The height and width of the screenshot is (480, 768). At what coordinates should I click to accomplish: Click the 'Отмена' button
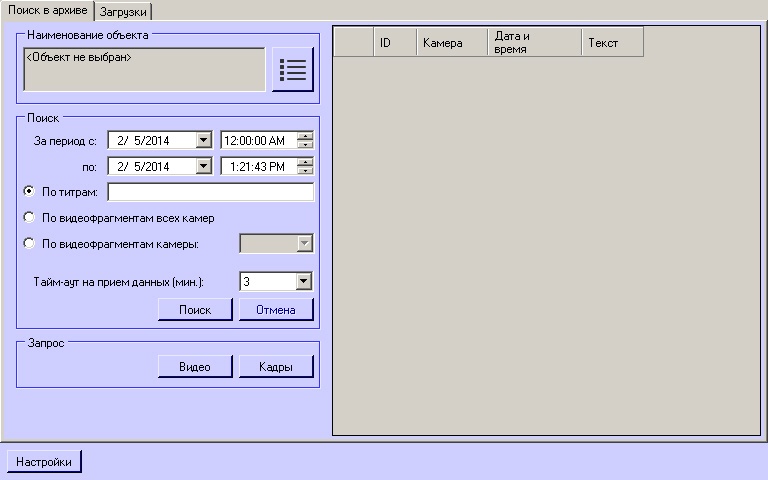[276, 309]
